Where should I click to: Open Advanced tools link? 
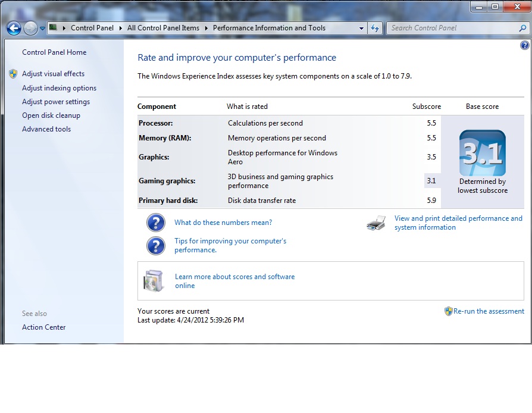click(x=46, y=129)
